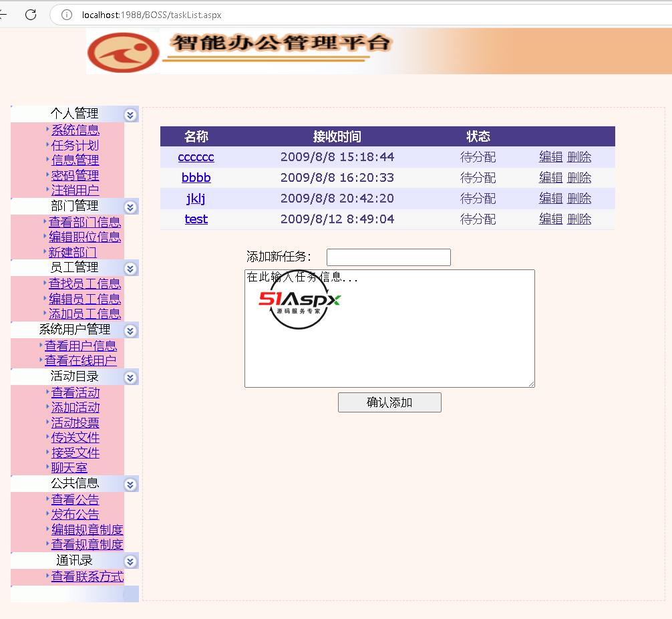The height and width of the screenshot is (619, 672).
Task: Open task named cccccc
Action: 196,157
